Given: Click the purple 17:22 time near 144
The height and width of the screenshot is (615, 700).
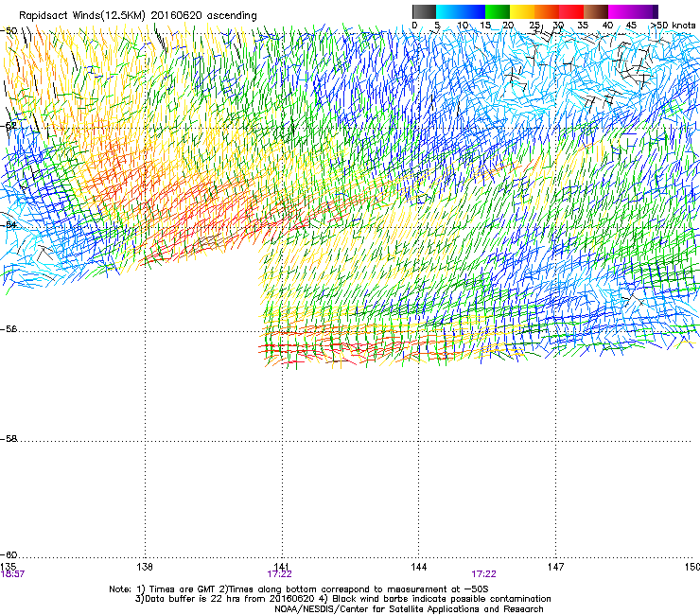Looking at the screenshot, I should (484, 574).
